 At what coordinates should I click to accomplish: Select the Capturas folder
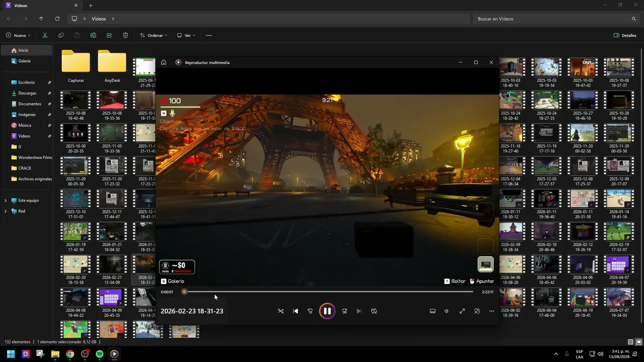(76, 66)
